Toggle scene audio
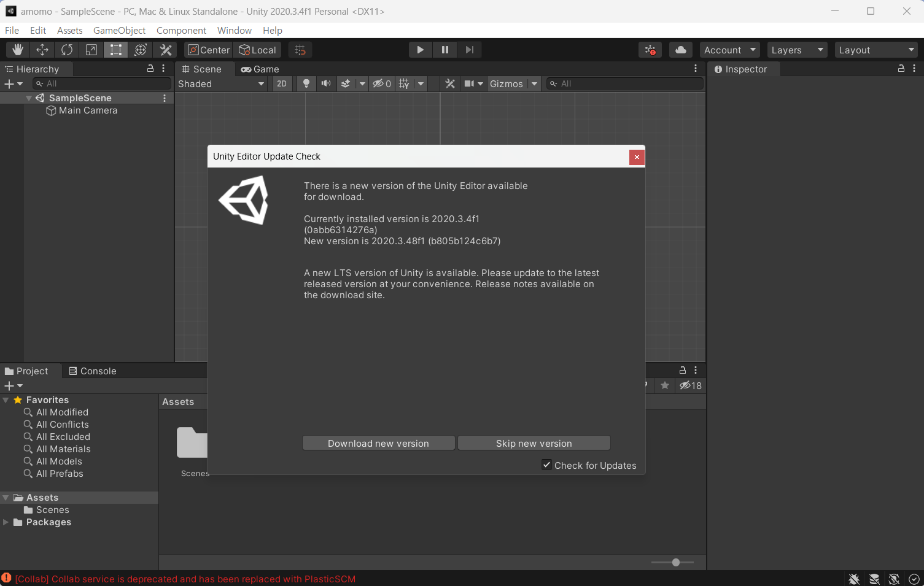Screen dimensions: 924x586 tap(326, 83)
